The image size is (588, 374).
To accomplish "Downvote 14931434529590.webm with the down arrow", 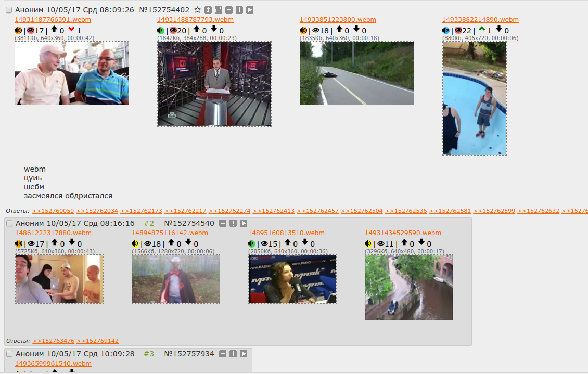I will point(421,242).
